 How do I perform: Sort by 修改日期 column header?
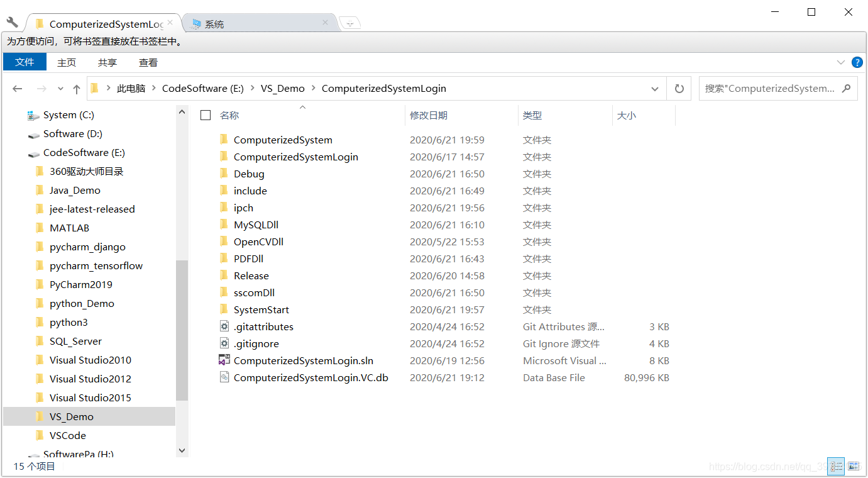[429, 116]
